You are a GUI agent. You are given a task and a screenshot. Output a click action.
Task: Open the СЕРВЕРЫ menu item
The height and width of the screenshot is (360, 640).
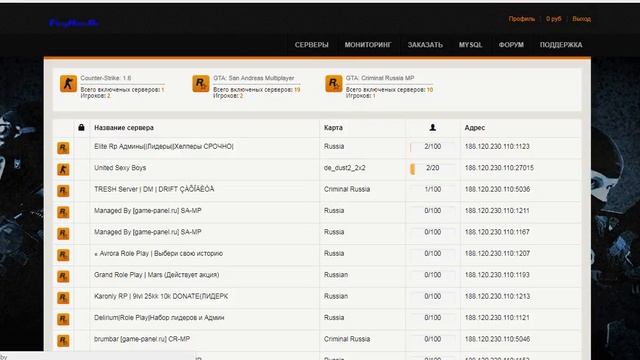[x=311, y=45]
